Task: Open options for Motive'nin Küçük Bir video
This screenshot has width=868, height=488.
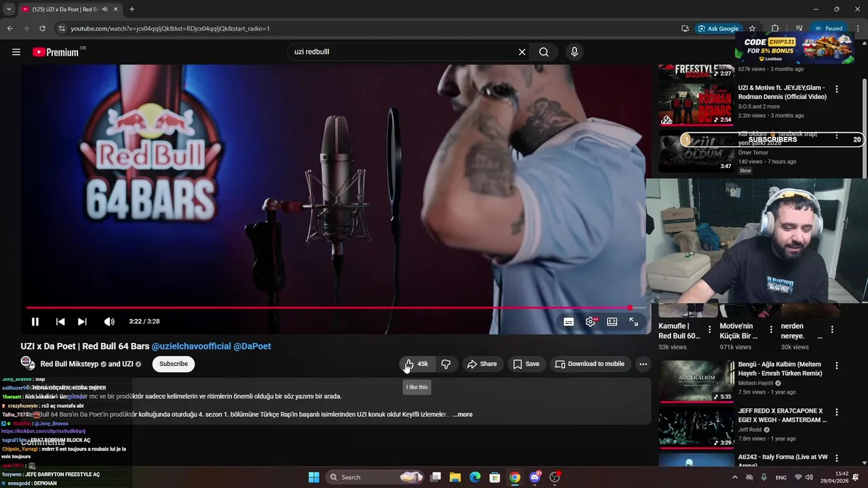Action: [x=771, y=330]
